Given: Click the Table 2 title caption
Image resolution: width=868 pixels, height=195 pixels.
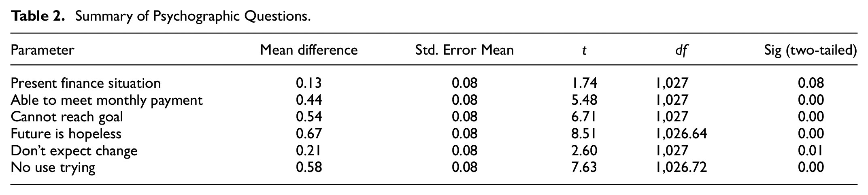Looking at the screenshot, I should [x=160, y=17].
